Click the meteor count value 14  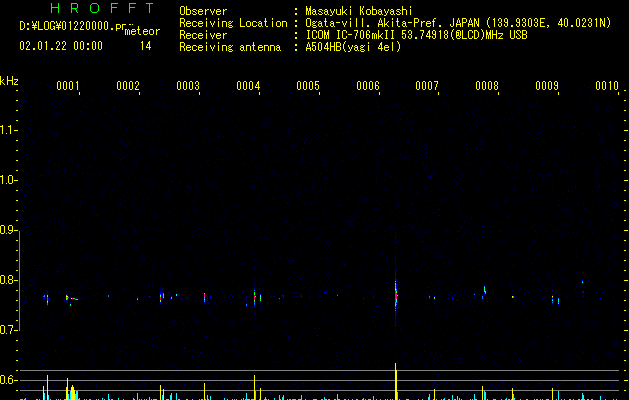pos(146,46)
